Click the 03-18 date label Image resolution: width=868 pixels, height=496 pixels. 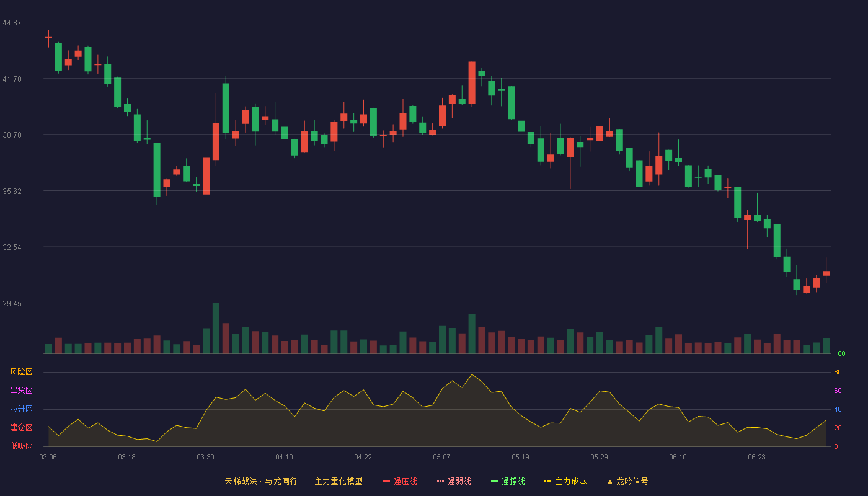126,457
